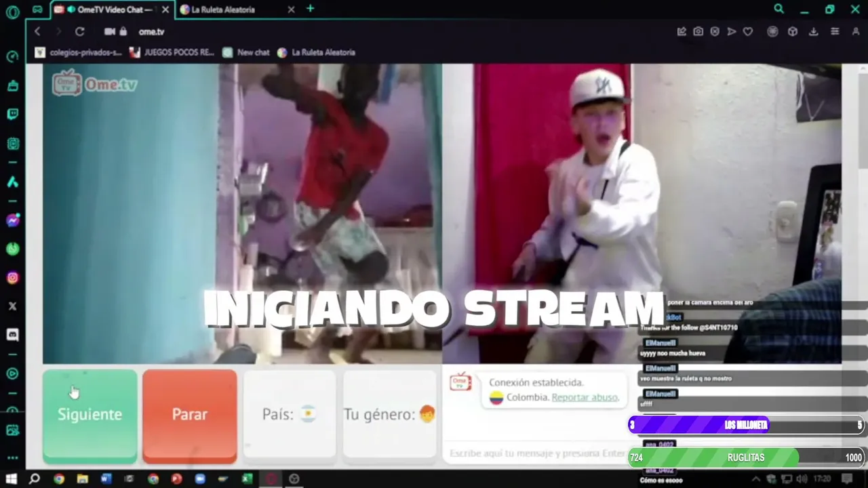The height and width of the screenshot is (488, 868).
Task: Click the OmeTV logo on video
Action: [95, 84]
